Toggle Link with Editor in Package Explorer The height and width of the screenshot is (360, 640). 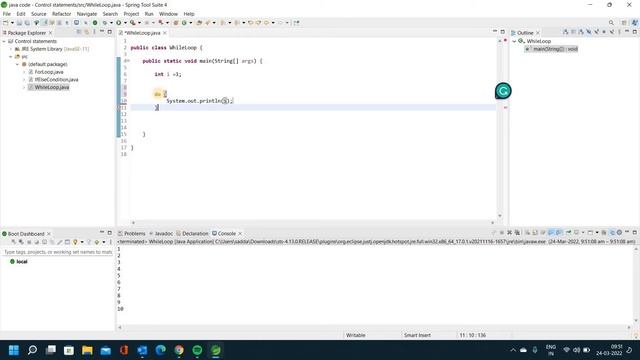[87, 32]
